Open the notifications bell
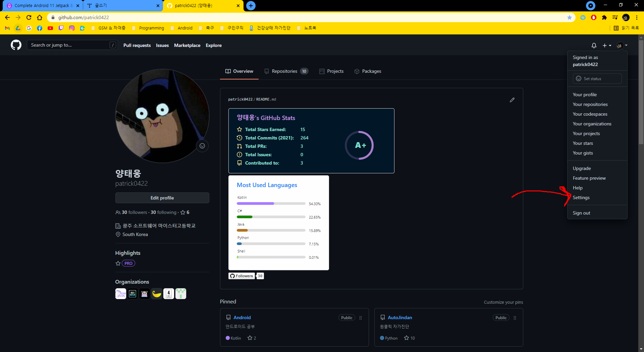This screenshot has width=644, height=352. [594, 45]
